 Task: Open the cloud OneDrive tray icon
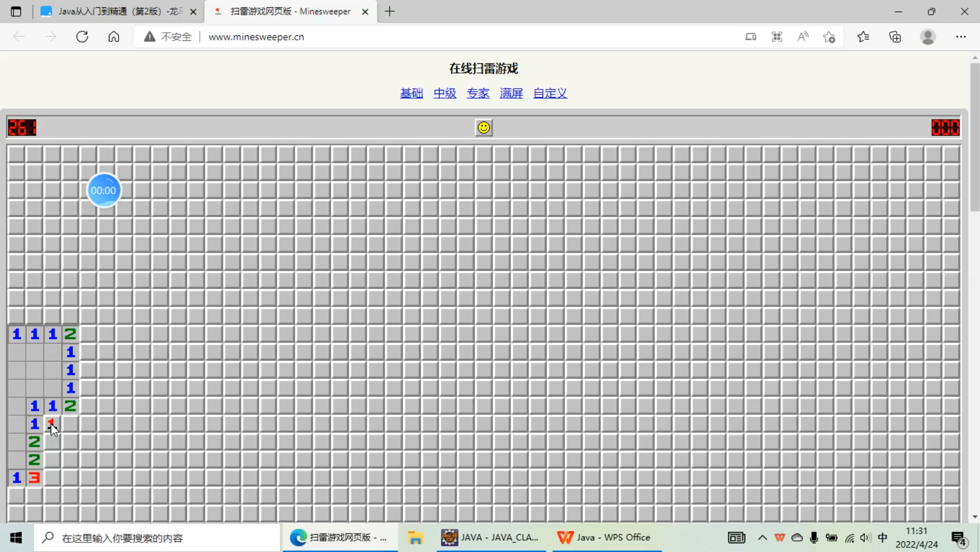(797, 538)
